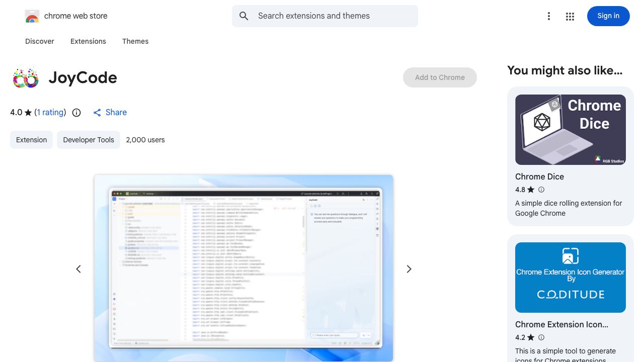The height and width of the screenshot is (362, 644).
Task: Click the Chrome Extension Icon... title
Action: [x=561, y=324]
